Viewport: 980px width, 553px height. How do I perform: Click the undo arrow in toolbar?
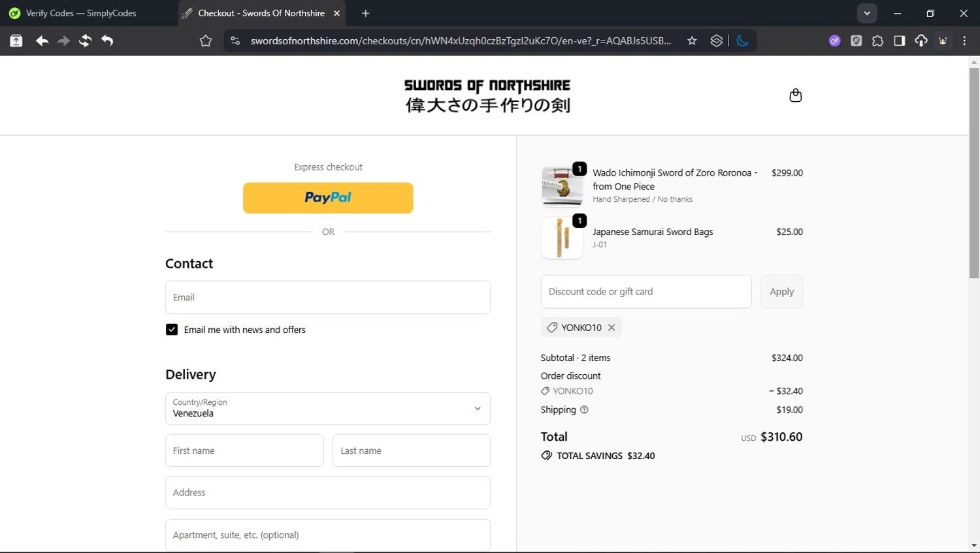pos(107,41)
